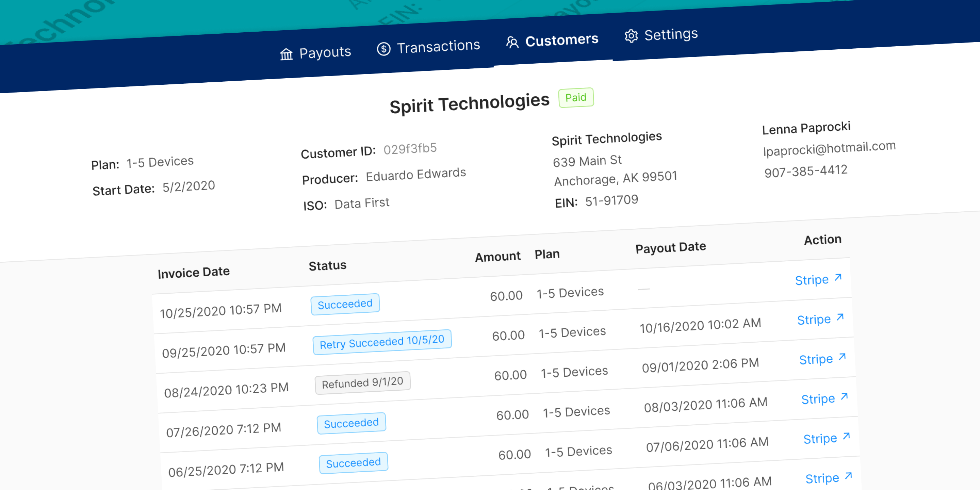Image resolution: width=980 pixels, height=490 pixels.
Task: Click payout date 06/03/2020 11:06 AM
Action: (x=710, y=483)
